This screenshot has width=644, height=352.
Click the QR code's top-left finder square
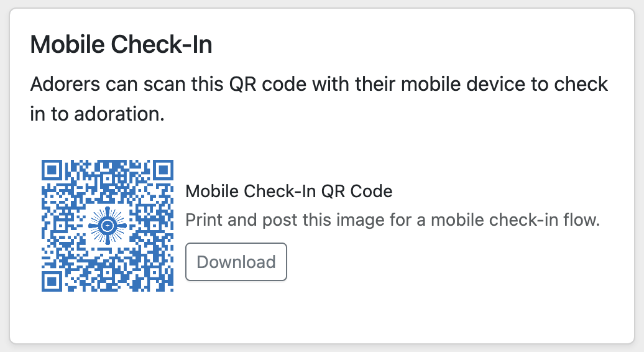point(53,170)
